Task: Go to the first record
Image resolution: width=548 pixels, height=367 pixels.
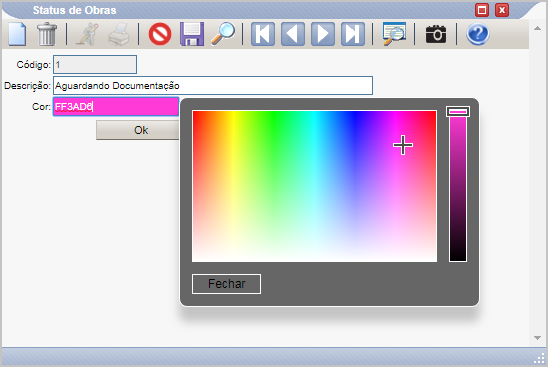Action: click(263, 34)
